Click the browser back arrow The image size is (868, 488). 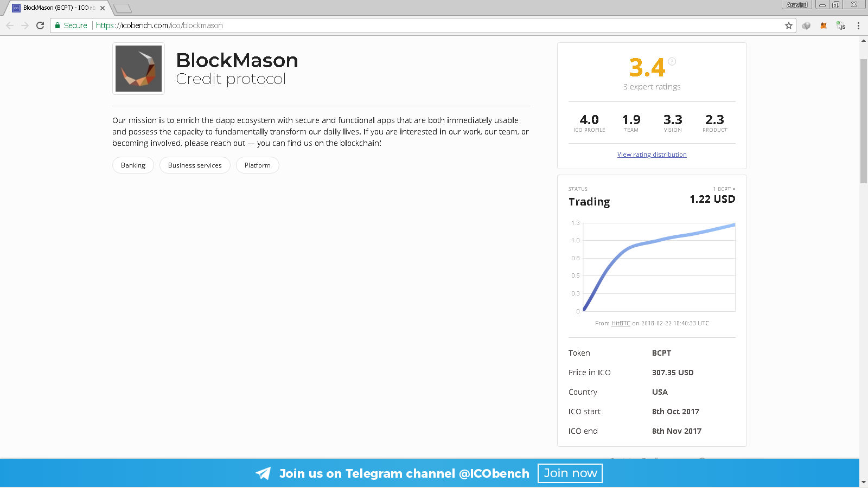(x=10, y=25)
